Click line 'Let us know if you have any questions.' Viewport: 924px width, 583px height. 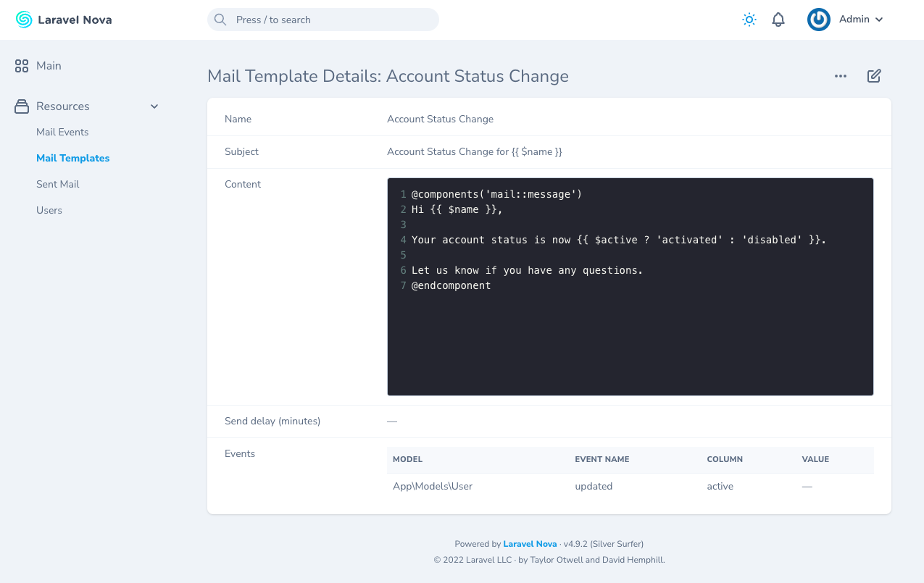[x=527, y=270]
